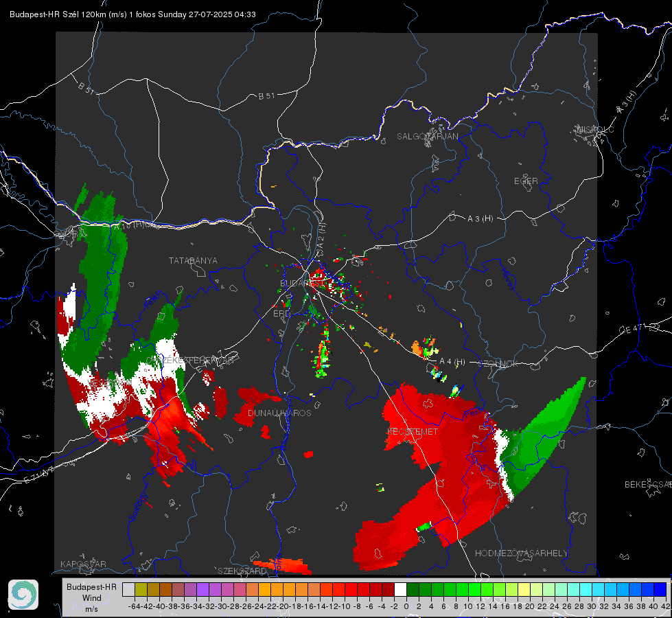The width and height of the screenshot is (672, 618).
Task: Select the deep blue last legend swatch
Action: 660,589
